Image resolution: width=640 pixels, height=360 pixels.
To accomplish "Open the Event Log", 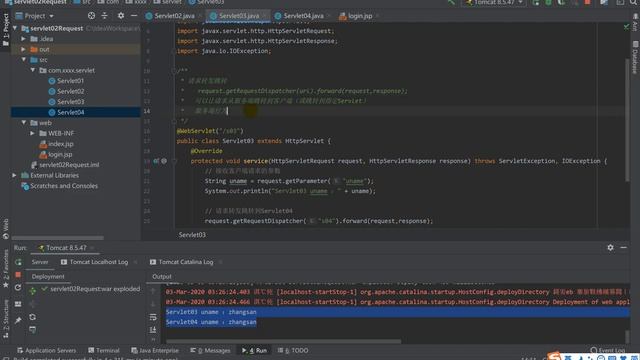I will pyautogui.click(x=608, y=350).
